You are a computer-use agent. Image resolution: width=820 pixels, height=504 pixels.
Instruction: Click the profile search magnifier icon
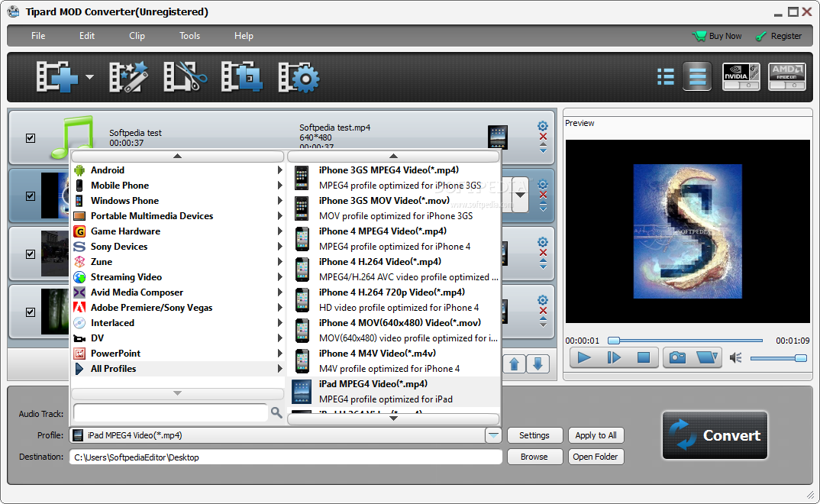coord(276,412)
